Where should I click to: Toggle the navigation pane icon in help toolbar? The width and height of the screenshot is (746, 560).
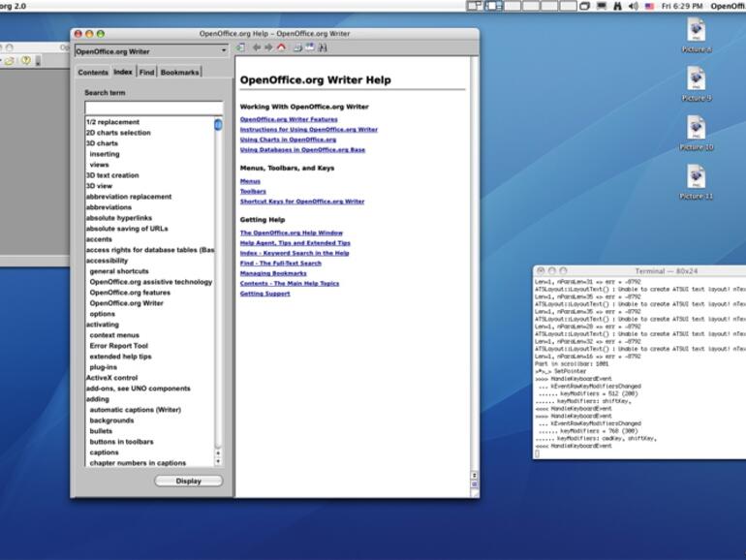(x=241, y=47)
